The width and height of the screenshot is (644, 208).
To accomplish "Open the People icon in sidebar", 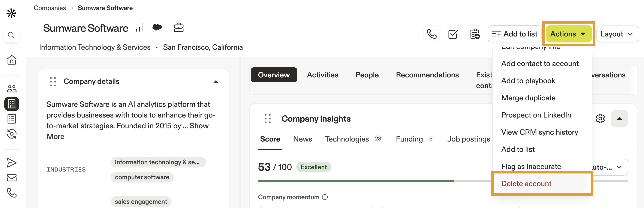I will point(12,89).
